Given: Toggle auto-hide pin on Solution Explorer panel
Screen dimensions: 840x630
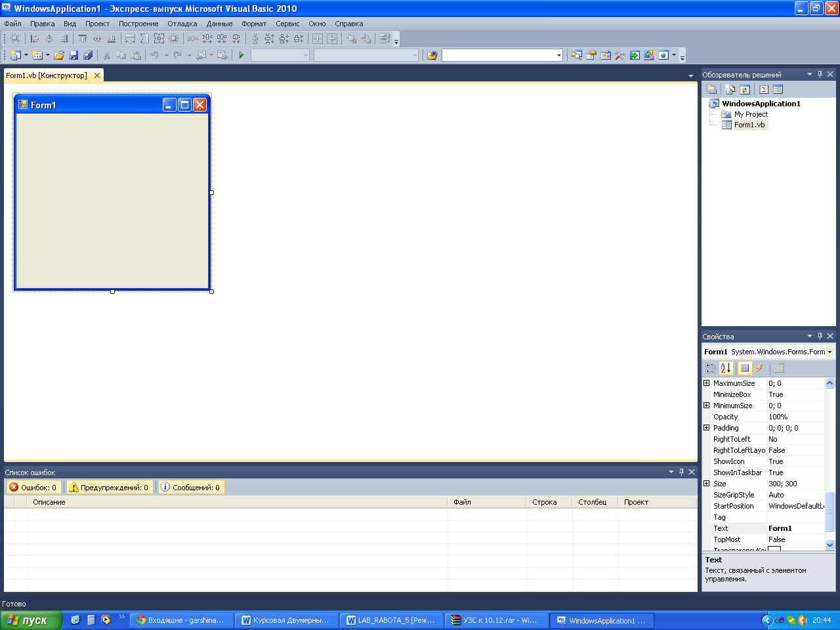Looking at the screenshot, I should point(820,74).
